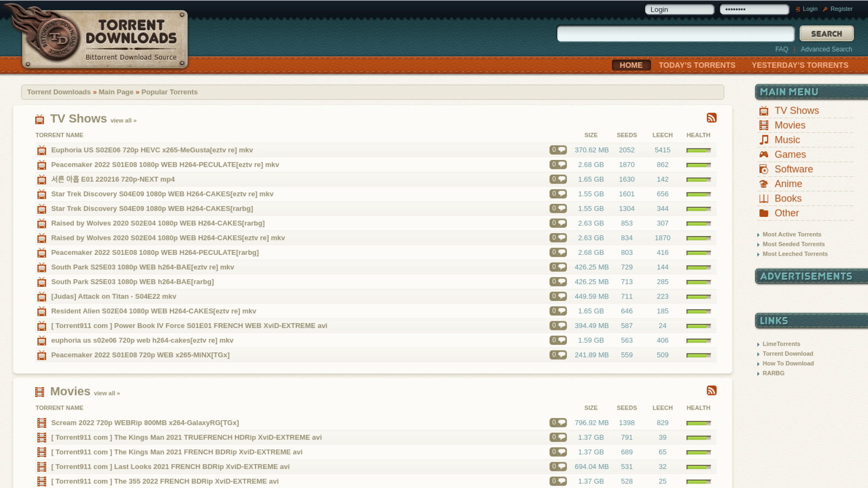The image size is (868, 488).
Task: Open comments bubble for Euphoria US S02E06 HEVC
Action: coord(558,150)
